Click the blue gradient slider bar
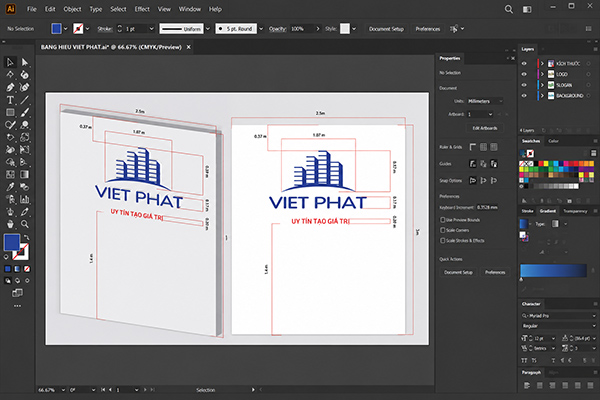The height and width of the screenshot is (400, 600). pos(553,270)
